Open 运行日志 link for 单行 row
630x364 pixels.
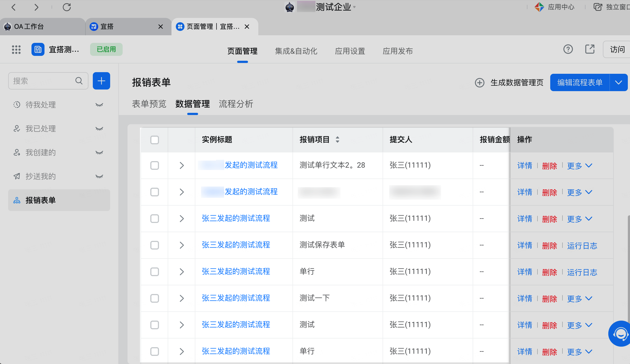pyautogui.click(x=582, y=272)
